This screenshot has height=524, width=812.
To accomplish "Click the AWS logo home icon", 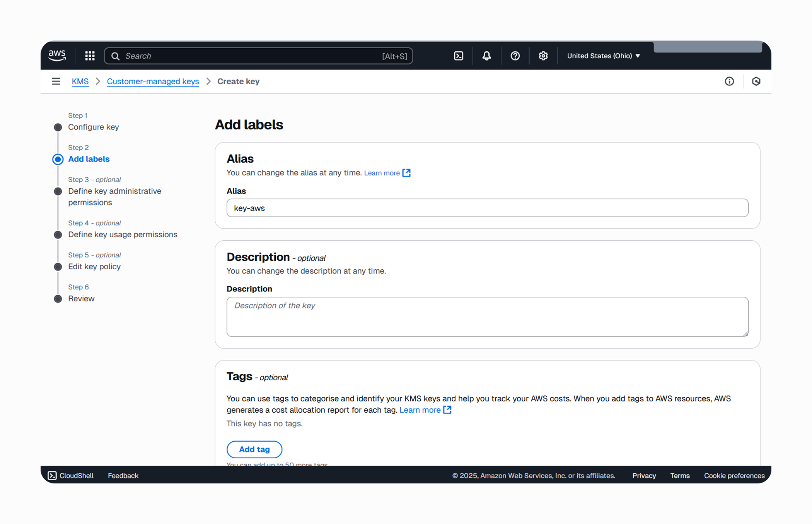I will click(x=57, y=56).
